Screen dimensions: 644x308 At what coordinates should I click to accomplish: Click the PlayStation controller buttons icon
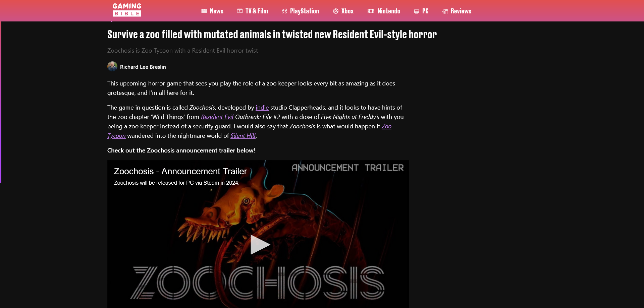[284, 11]
